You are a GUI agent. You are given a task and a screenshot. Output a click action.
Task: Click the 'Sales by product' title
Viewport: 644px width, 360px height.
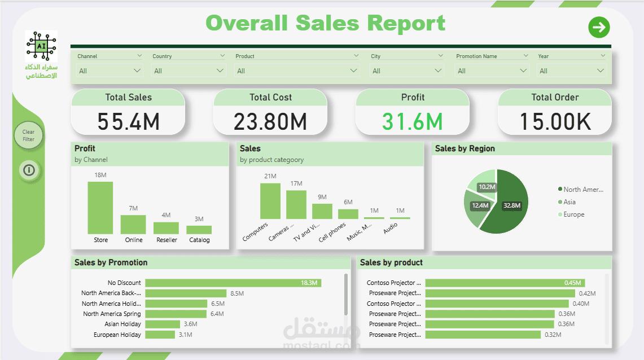(391, 262)
